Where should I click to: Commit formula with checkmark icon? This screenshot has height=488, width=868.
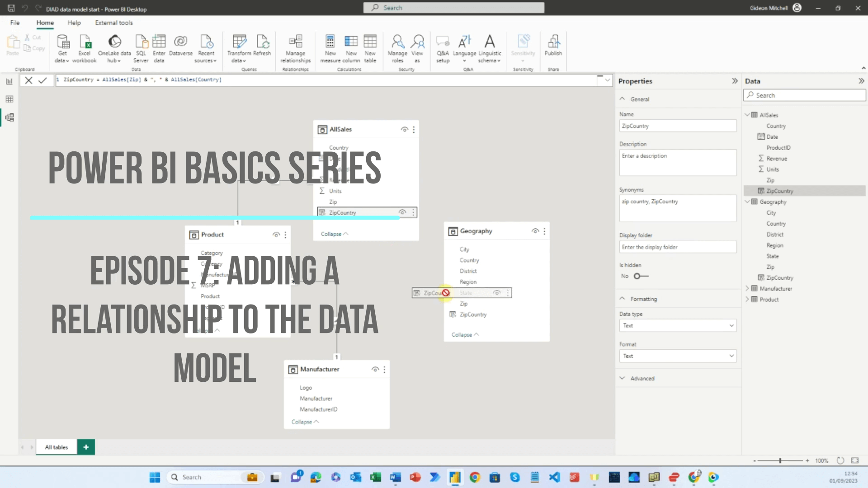pyautogui.click(x=42, y=80)
